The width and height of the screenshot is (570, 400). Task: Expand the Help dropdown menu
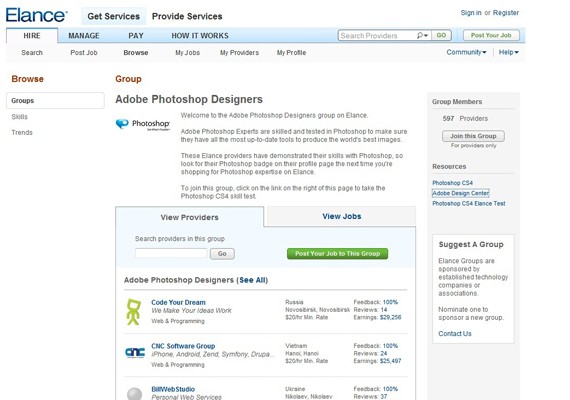509,52
